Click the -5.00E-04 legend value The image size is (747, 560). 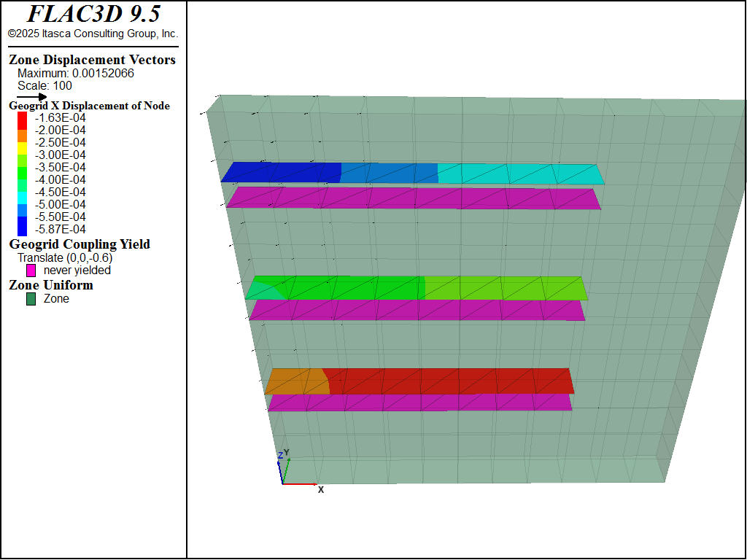pos(61,204)
